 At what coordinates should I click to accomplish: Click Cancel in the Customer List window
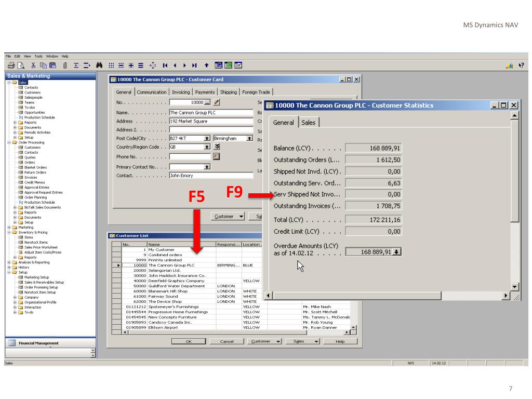coord(227,341)
